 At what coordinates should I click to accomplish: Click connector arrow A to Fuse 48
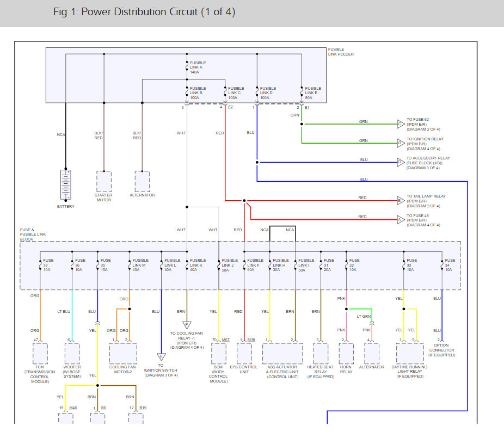401,220
